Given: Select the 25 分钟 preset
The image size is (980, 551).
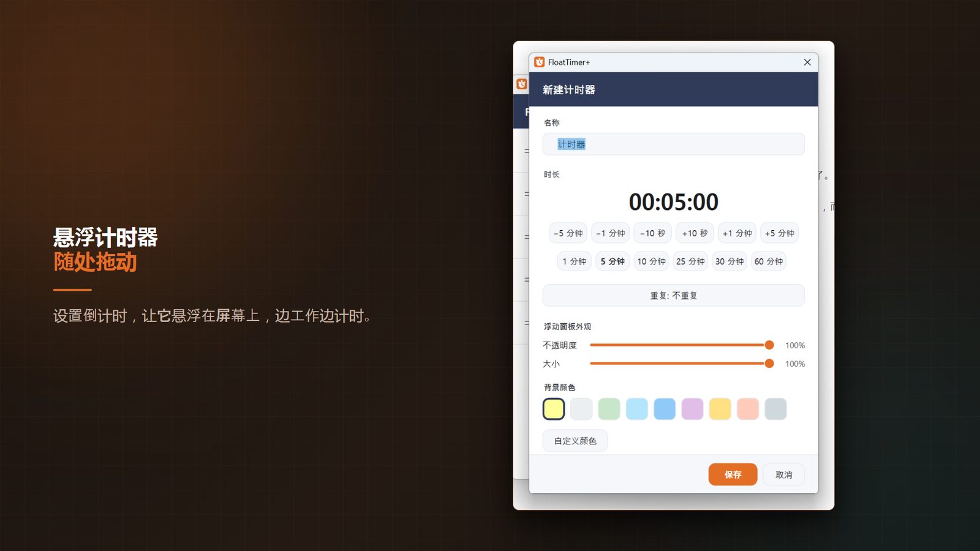Looking at the screenshot, I should 690,261.
